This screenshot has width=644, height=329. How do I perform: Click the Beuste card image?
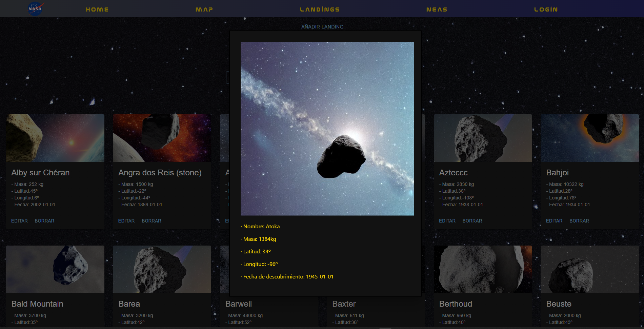tap(590, 269)
